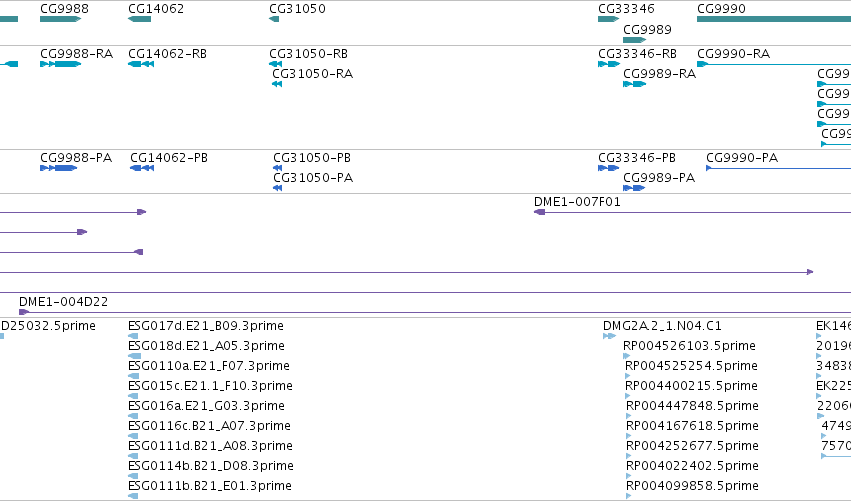Open EST RP004526103.5prime
851x501 pixels.
pos(689,346)
